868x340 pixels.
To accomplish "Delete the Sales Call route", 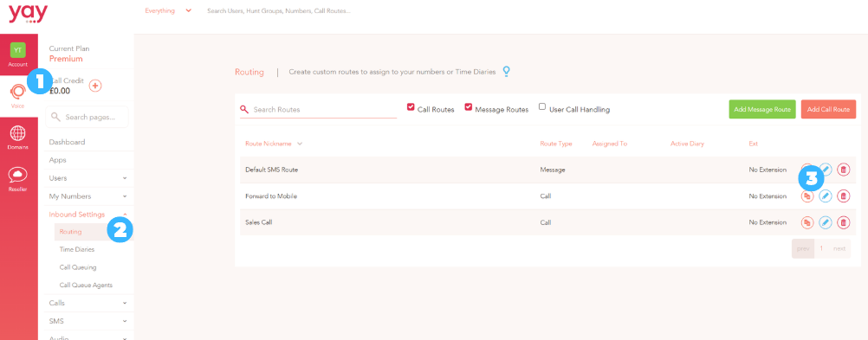I will pyautogui.click(x=843, y=222).
